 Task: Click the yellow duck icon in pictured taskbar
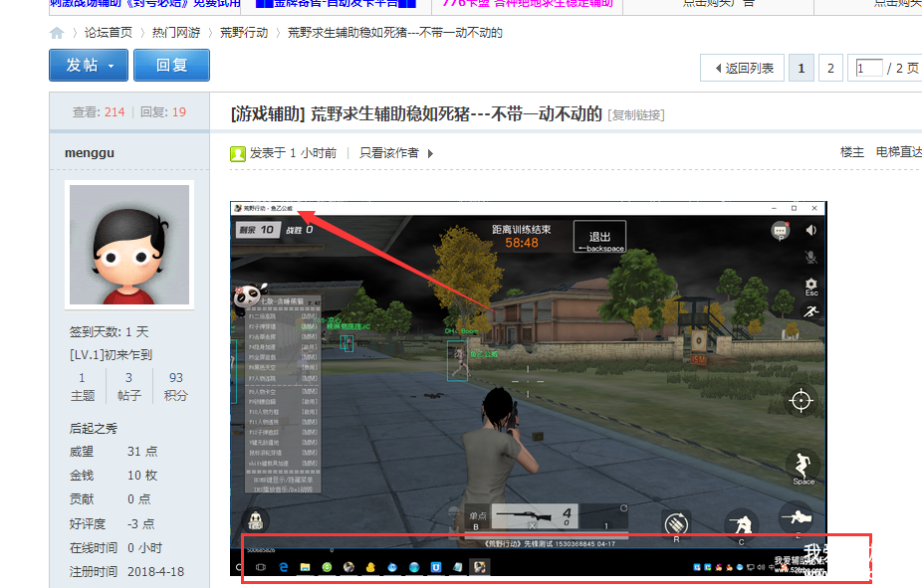pos(370,567)
